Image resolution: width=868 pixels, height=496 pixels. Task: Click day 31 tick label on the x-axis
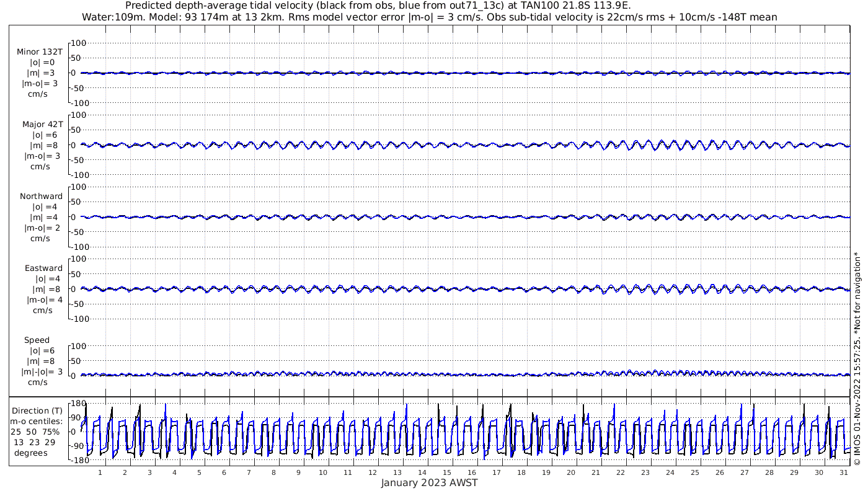click(x=843, y=472)
